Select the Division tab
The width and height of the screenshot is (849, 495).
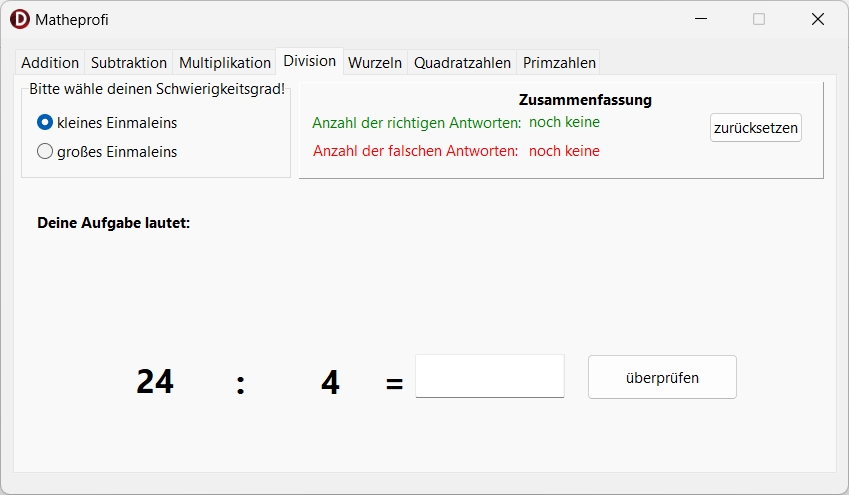309,61
